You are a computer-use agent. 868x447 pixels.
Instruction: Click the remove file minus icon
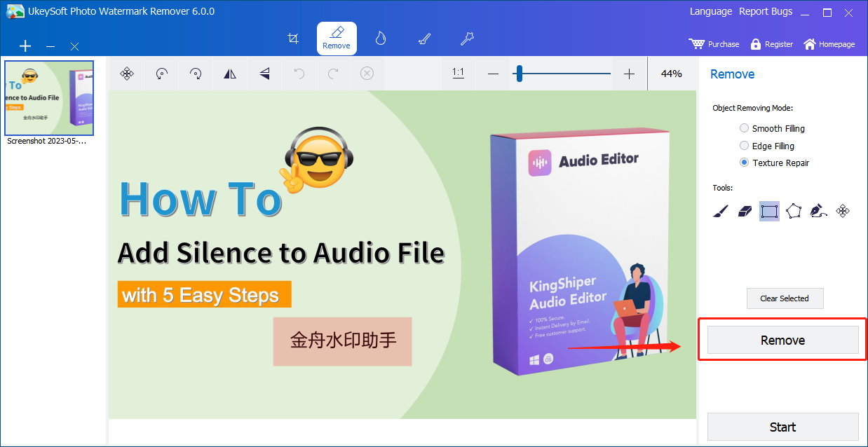click(x=50, y=46)
